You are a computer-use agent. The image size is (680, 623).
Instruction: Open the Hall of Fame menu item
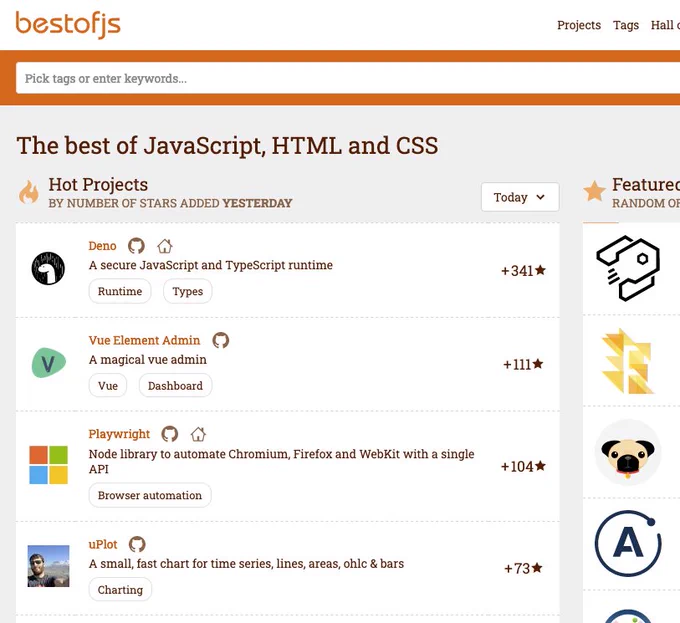pos(665,25)
